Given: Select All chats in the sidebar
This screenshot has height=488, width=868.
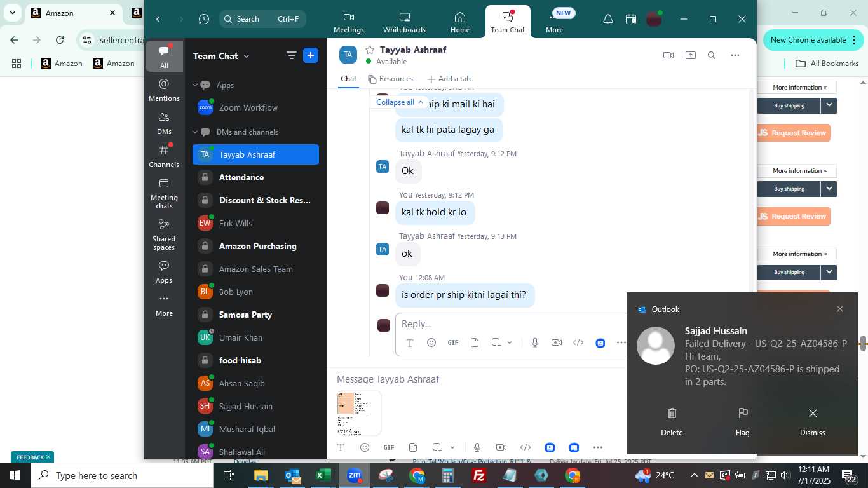Looking at the screenshot, I should pyautogui.click(x=164, y=57).
